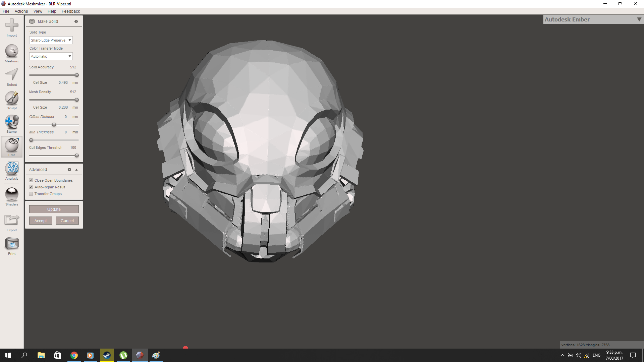Open the Windows Start menu
The image size is (644, 362).
point(8,355)
